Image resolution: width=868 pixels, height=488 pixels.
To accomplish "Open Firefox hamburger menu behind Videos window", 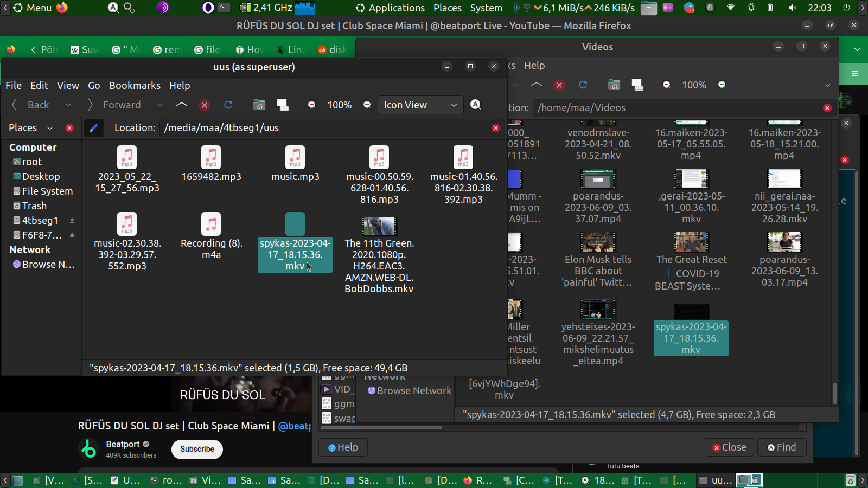I will click(855, 74).
